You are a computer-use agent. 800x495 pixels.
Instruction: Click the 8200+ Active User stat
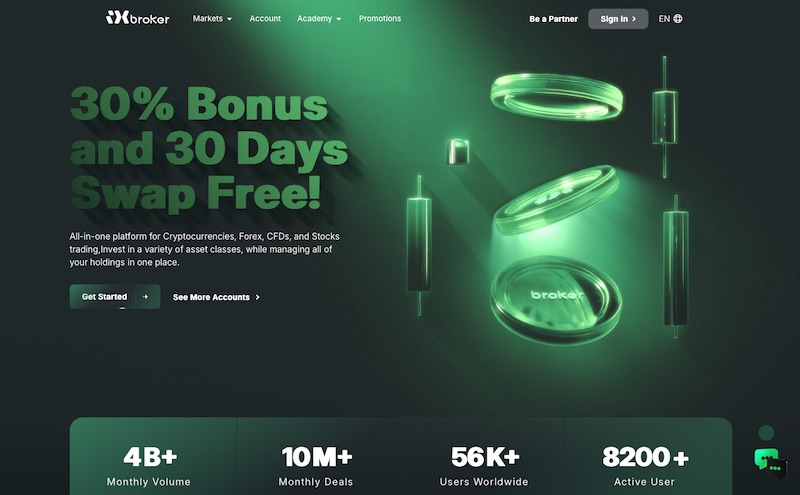point(645,466)
